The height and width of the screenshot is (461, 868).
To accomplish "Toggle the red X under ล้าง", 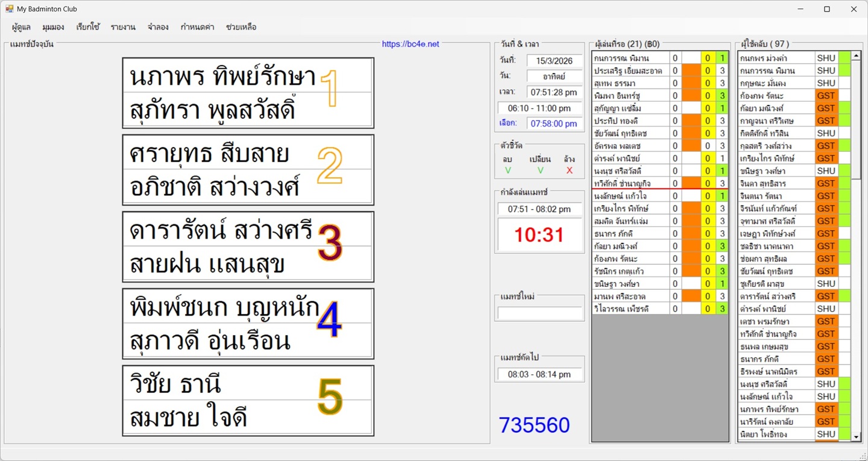I will [x=570, y=171].
